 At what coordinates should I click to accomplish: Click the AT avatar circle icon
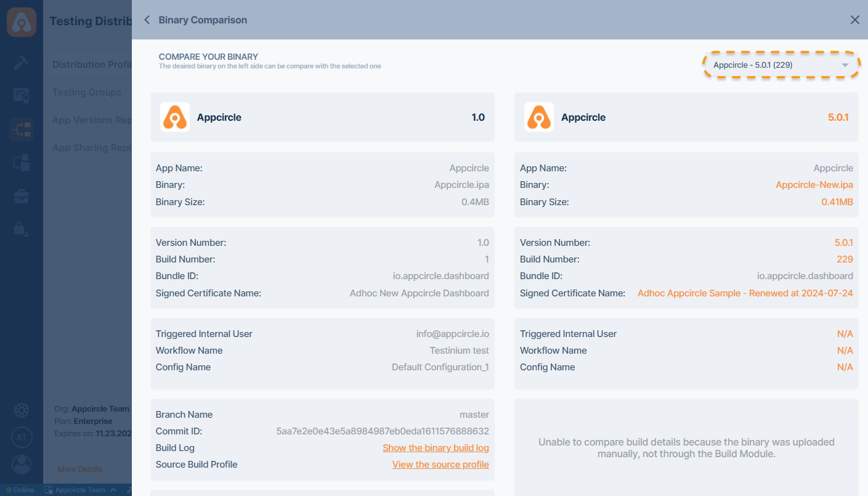[22, 437]
